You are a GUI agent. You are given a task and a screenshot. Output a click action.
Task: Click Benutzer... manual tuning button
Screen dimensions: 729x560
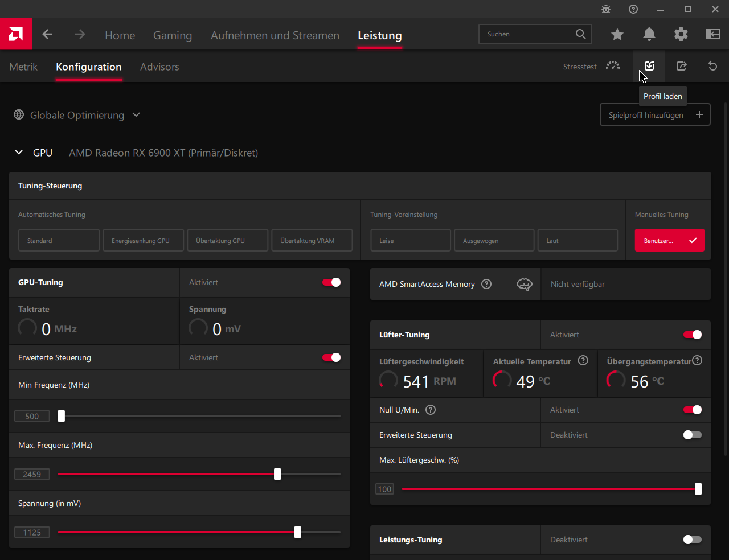670,240
